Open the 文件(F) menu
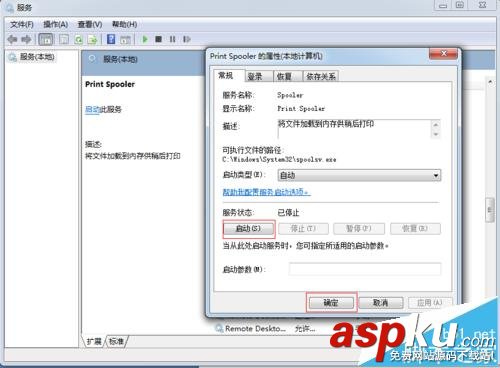The height and width of the screenshot is (368, 500). [x=22, y=24]
